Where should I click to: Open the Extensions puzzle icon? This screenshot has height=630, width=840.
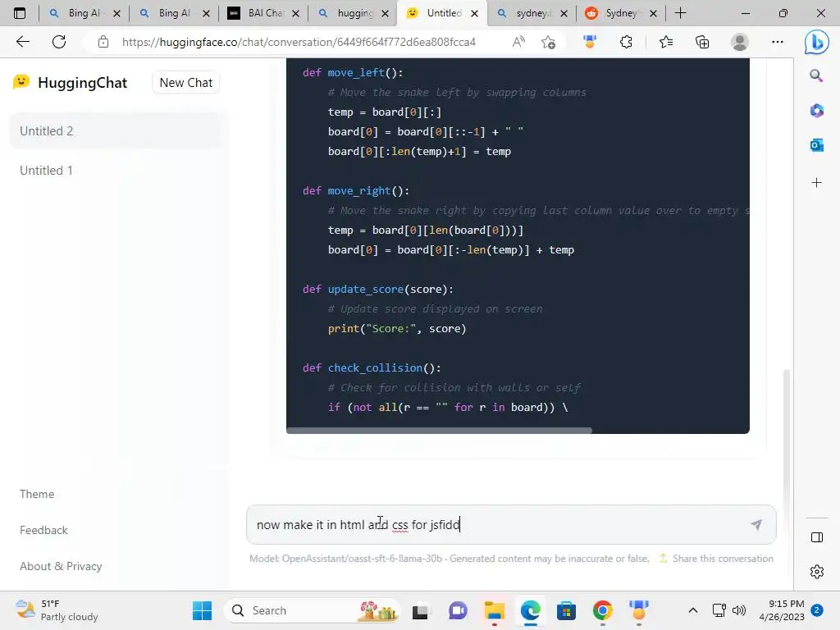(x=626, y=42)
